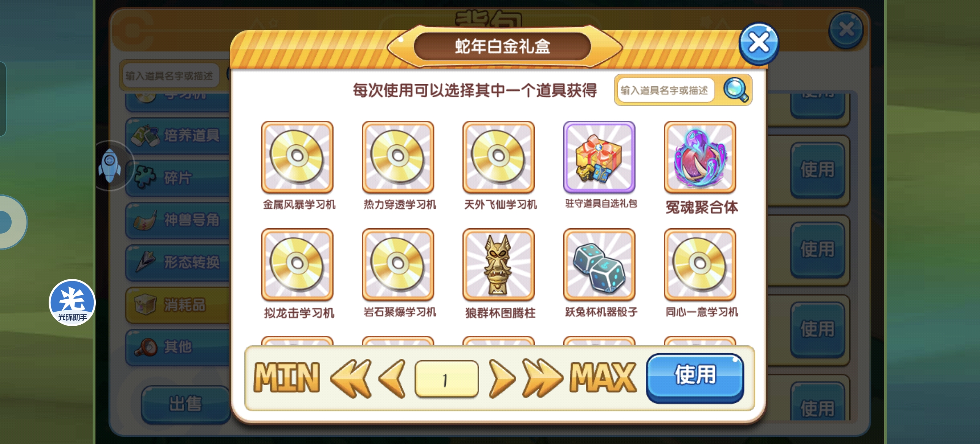Focus the dialog's item search text box
The width and height of the screenshot is (980, 444).
tap(665, 90)
